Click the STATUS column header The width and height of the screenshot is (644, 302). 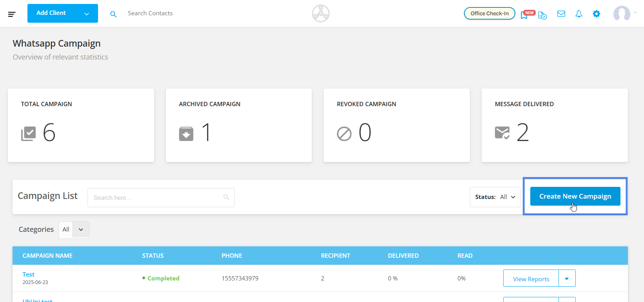pos(153,256)
